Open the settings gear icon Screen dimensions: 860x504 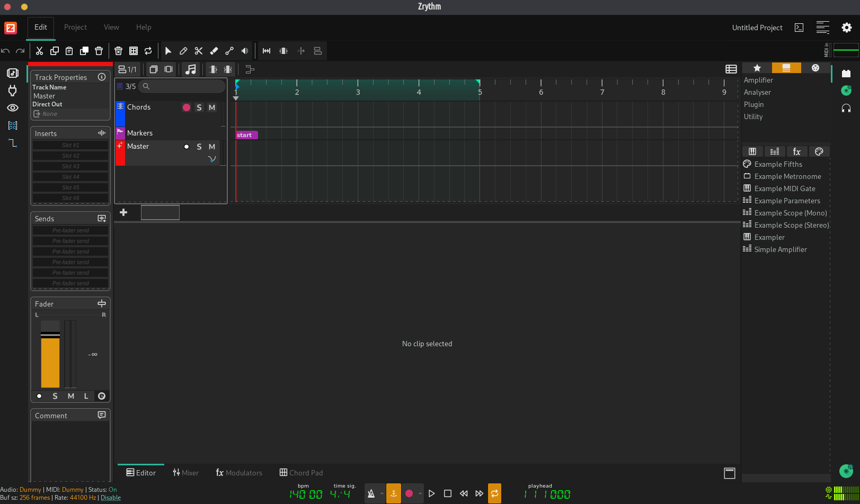(x=847, y=28)
